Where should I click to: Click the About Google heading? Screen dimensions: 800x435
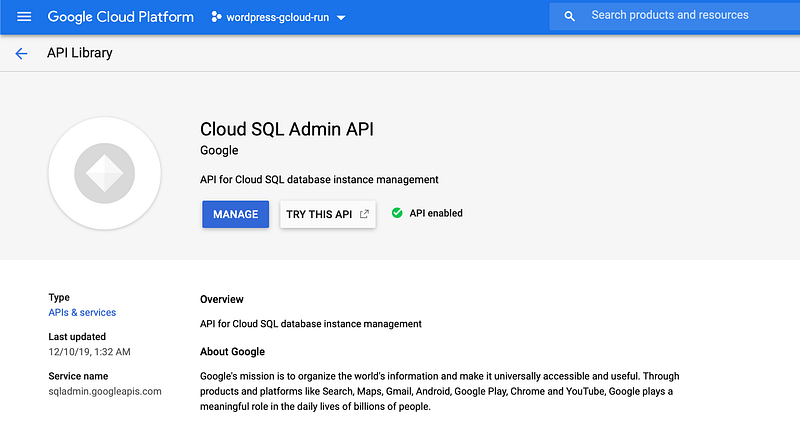tap(232, 351)
